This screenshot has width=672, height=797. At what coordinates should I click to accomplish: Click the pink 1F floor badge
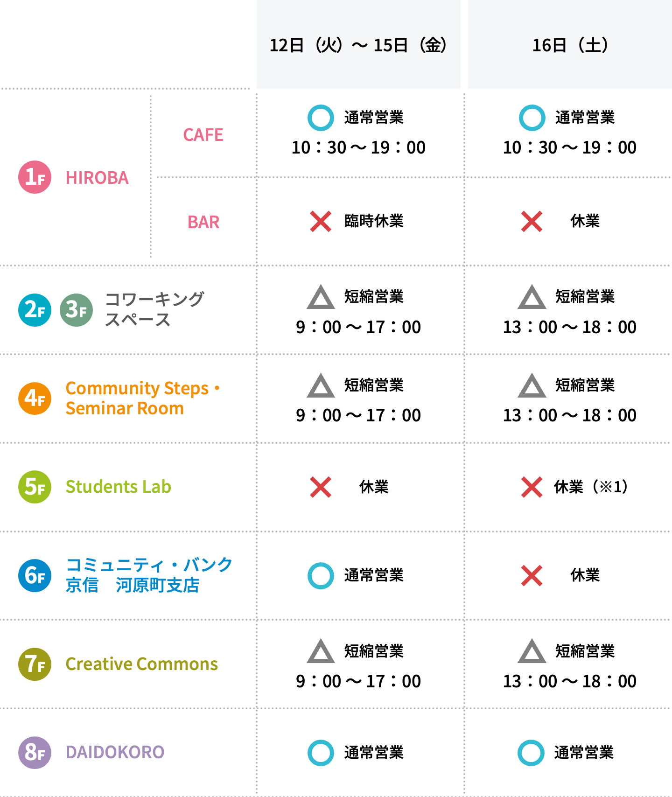pyautogui.click(x=35, y=177)
